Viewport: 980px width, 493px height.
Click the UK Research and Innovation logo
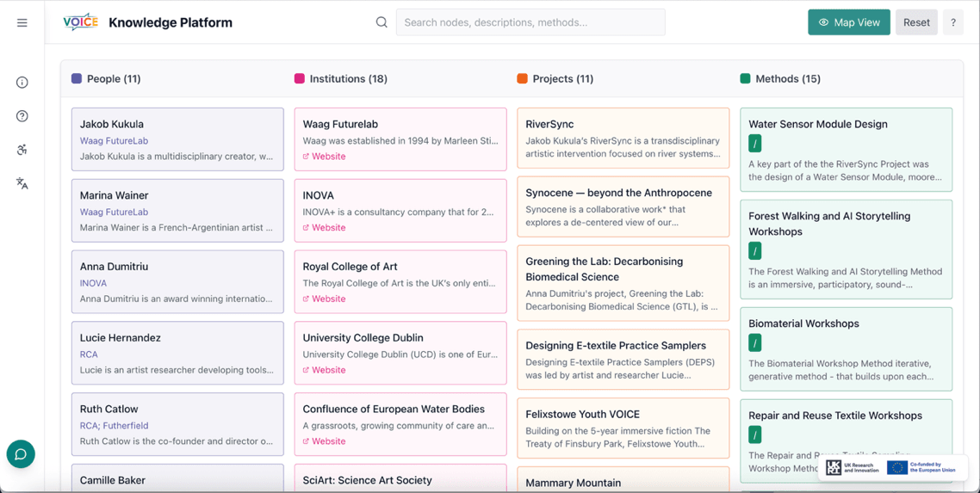(853, 467)
